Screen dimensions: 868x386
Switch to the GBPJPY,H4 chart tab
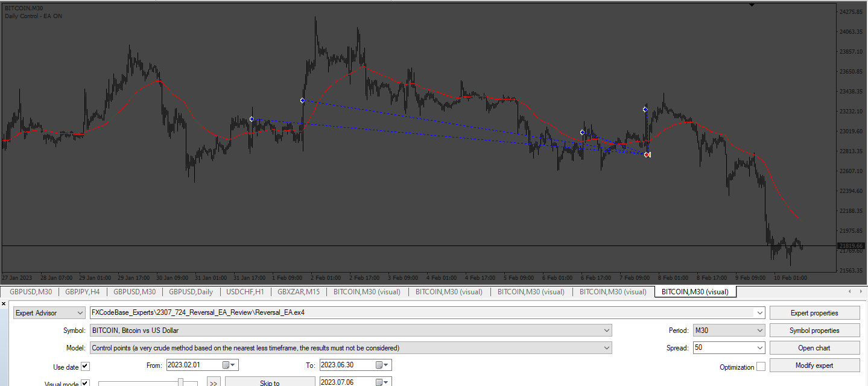(82, 292)
